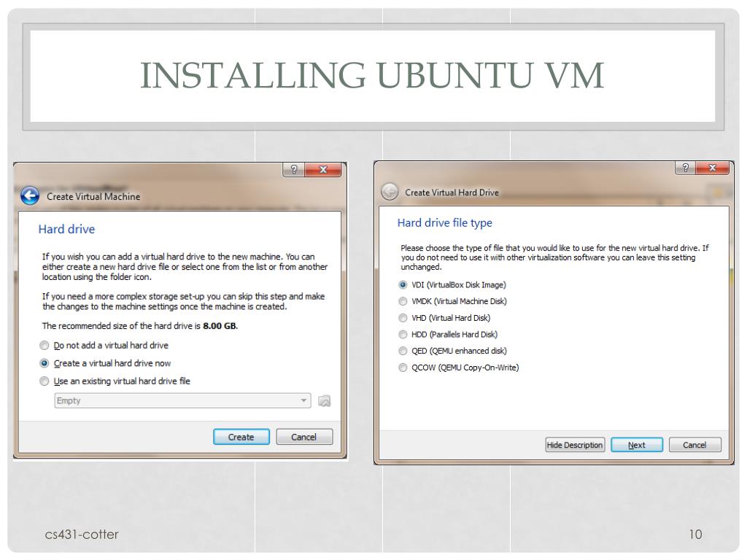Close the Create Virtual Hard Drive dialog
Viewport: 747px width, 560px height.
click(713, 168)
